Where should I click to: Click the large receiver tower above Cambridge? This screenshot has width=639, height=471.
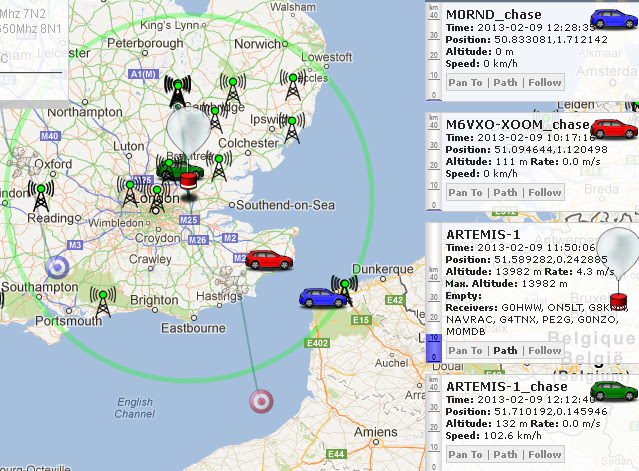178,91
